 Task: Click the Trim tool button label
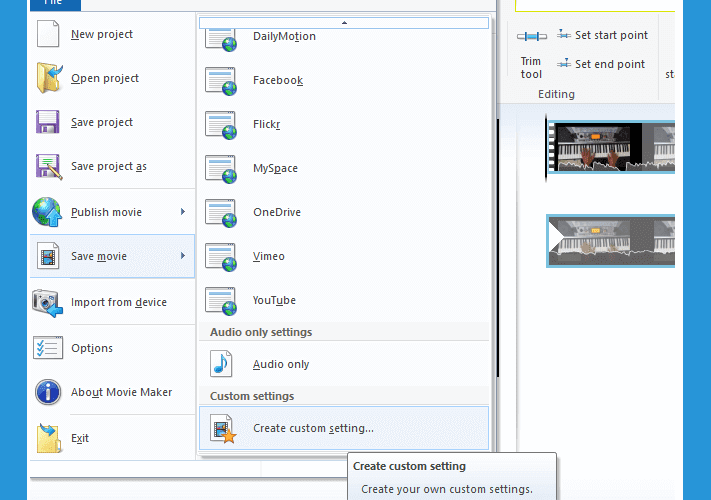click(531, 68)
